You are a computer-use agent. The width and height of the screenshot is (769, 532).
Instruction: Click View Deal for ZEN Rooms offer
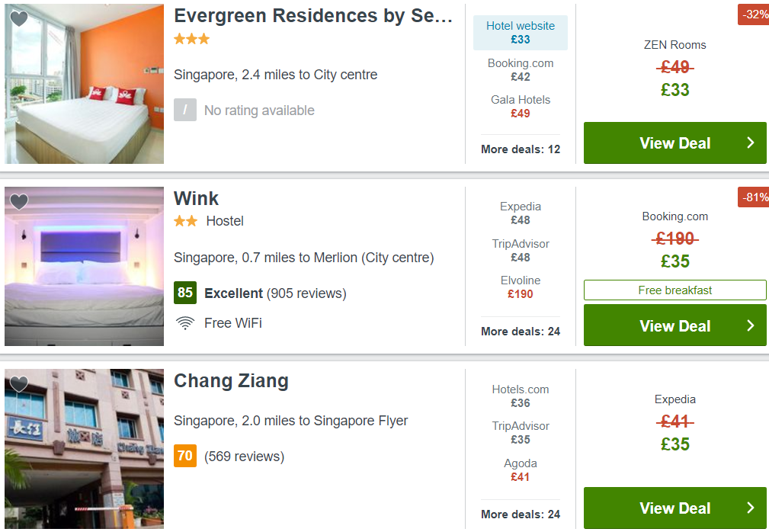coord(674,143)
